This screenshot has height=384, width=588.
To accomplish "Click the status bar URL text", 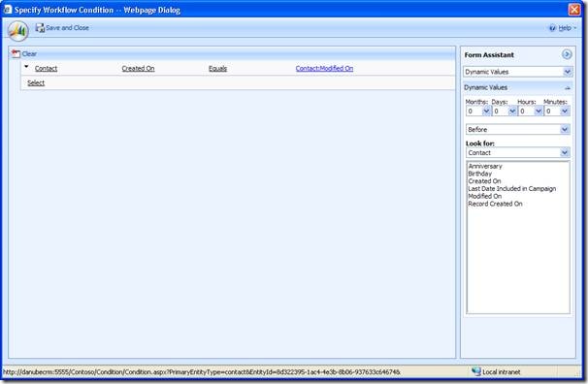I will point(202,372).
